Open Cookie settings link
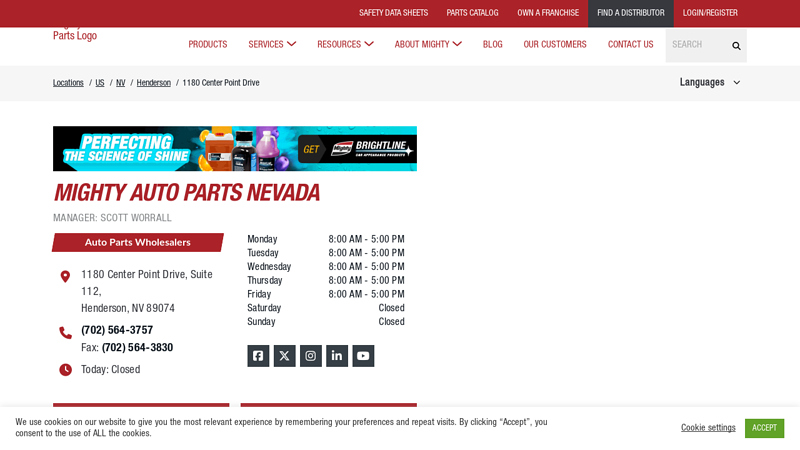 708,428
